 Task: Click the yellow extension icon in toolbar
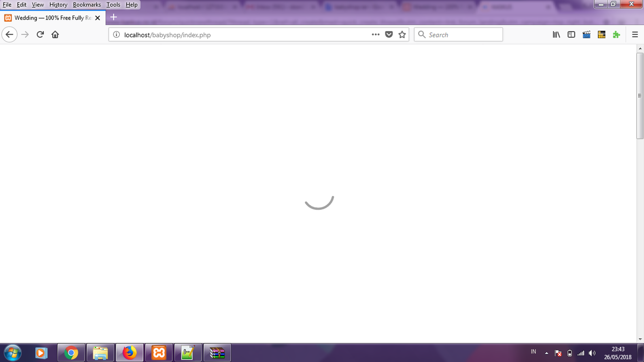[x=601, y=35]
